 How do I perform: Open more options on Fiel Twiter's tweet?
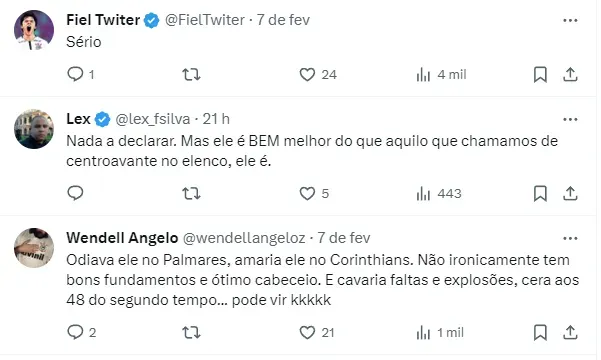click(570, 20)
